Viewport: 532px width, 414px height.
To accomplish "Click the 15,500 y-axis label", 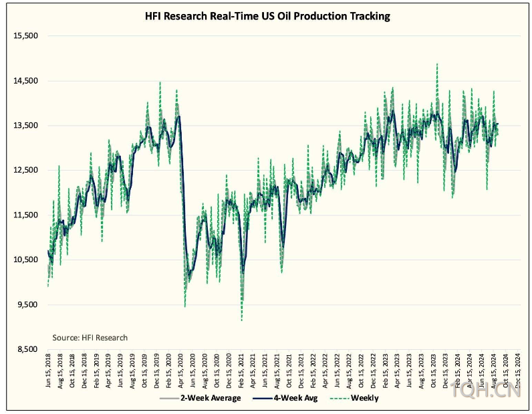I will [x=25, y=35].
